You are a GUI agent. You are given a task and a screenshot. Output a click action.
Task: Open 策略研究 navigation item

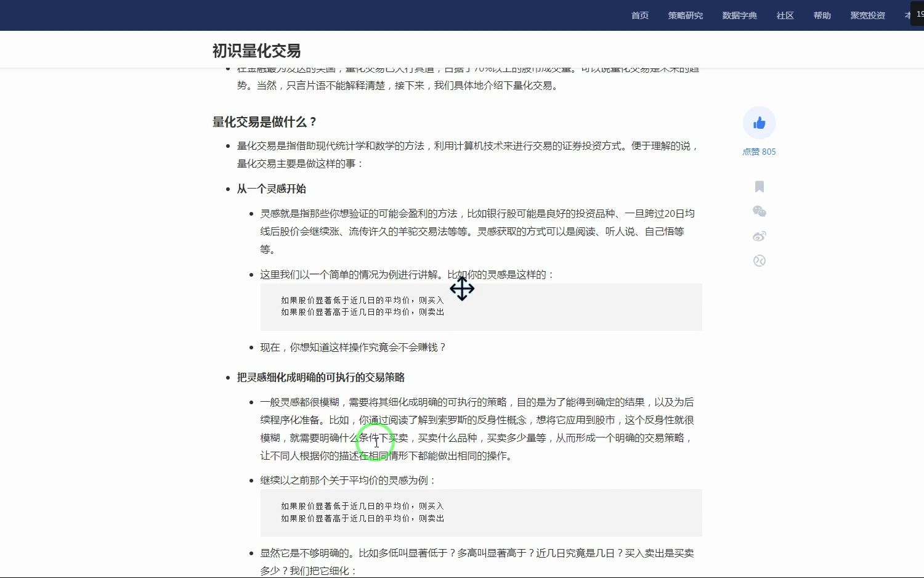686,15
